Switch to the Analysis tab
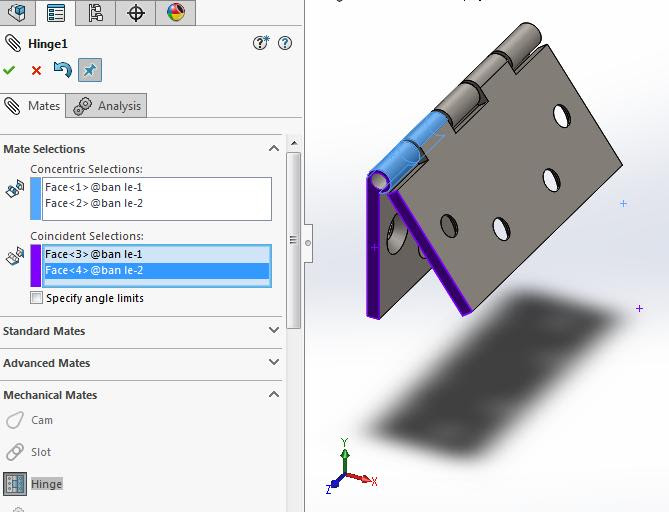The width and height of the screenshot is (669, 512). pyautogui.click(x=106, y=106)
